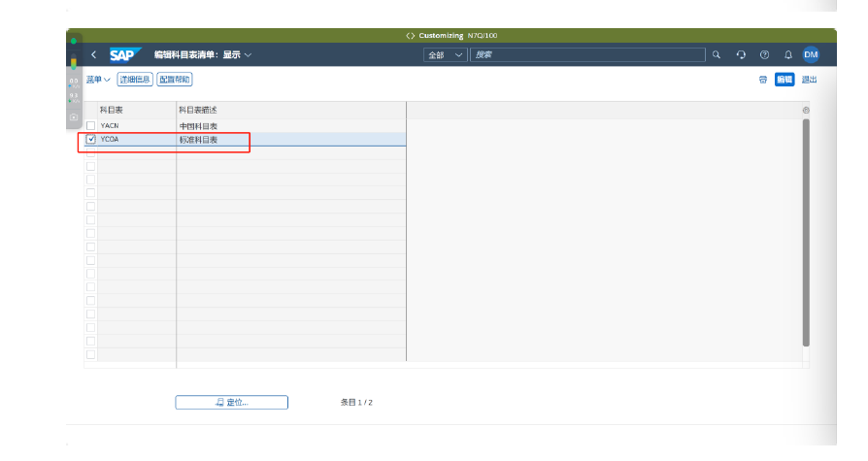The height and width of the screenshot is (461, 868).
Task: Click the search magnifier icon
Action: 717,55
